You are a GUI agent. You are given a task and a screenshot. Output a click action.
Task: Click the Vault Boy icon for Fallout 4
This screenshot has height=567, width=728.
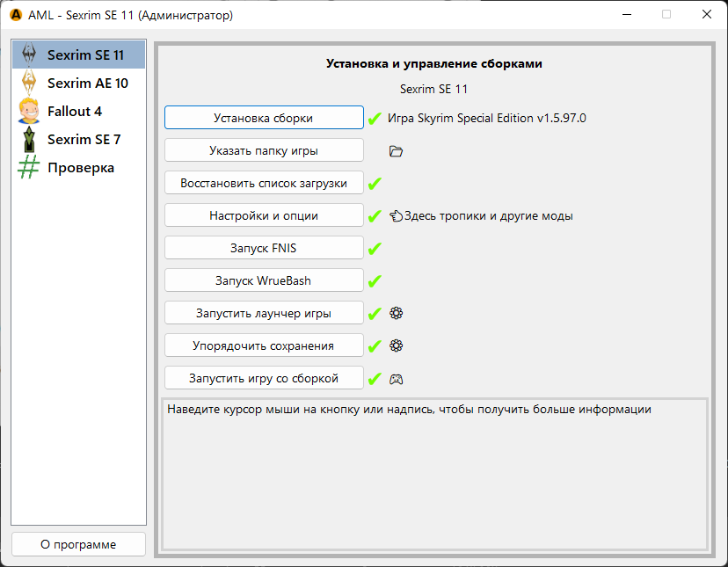29,112
